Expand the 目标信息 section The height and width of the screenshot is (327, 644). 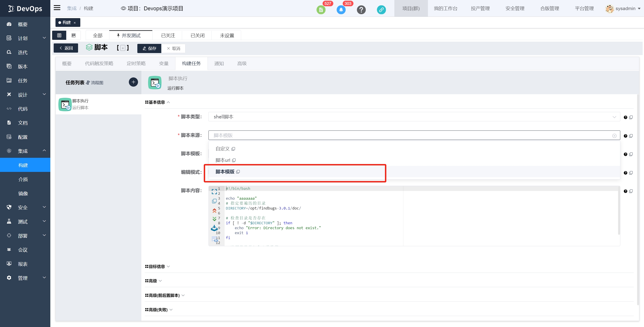[157, 266]
